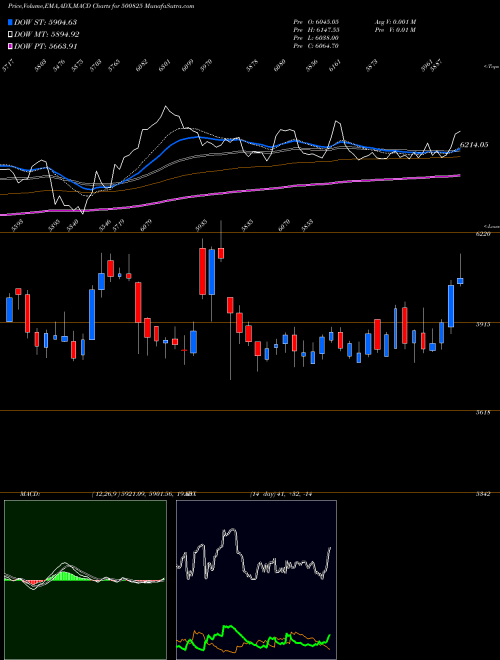Click the white DOW MT legend swatch
The image size is (500, 660).
click(11, 35)
